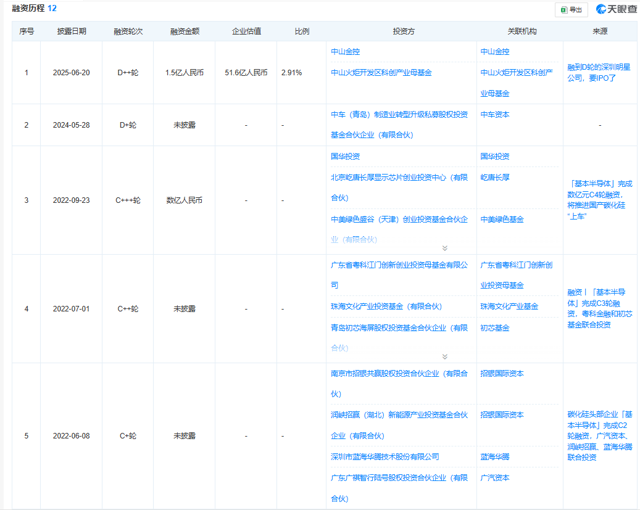
Task: Open 中美绿色基金 related institution link
Action: [x=502, y=220]
